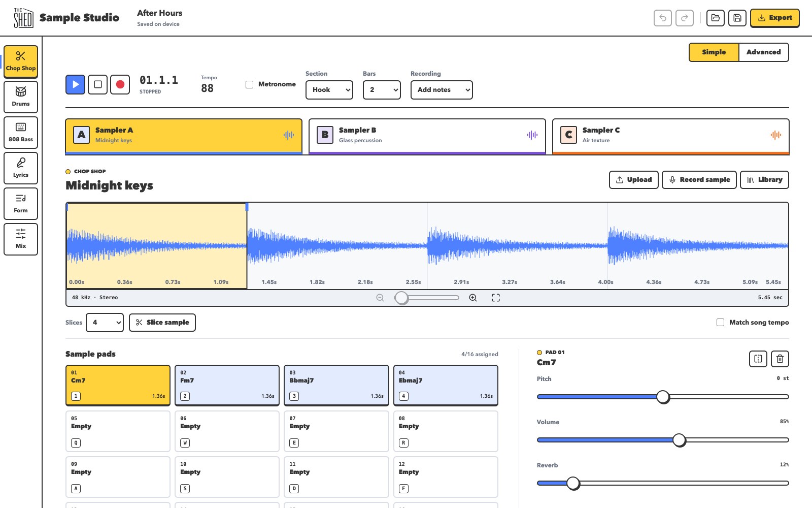Delete pad 01 with trash icon

[780, 359]
